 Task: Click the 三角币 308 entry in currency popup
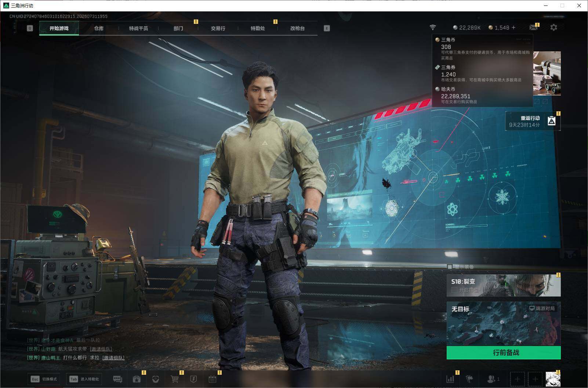point(482,48)
